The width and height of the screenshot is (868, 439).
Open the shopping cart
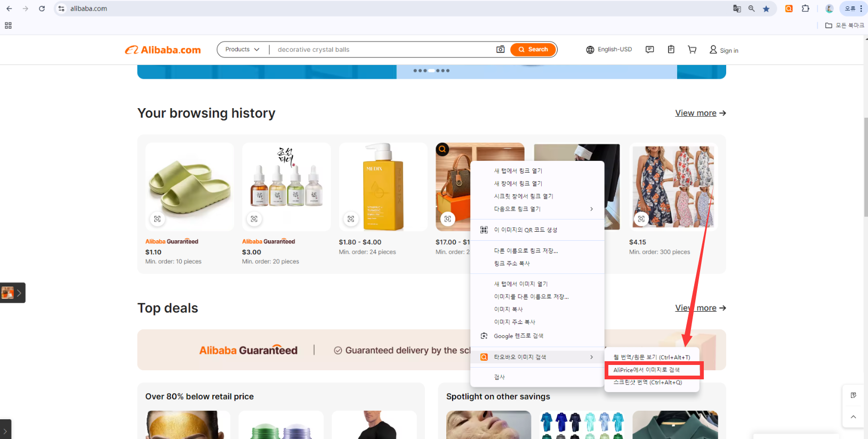692,50
